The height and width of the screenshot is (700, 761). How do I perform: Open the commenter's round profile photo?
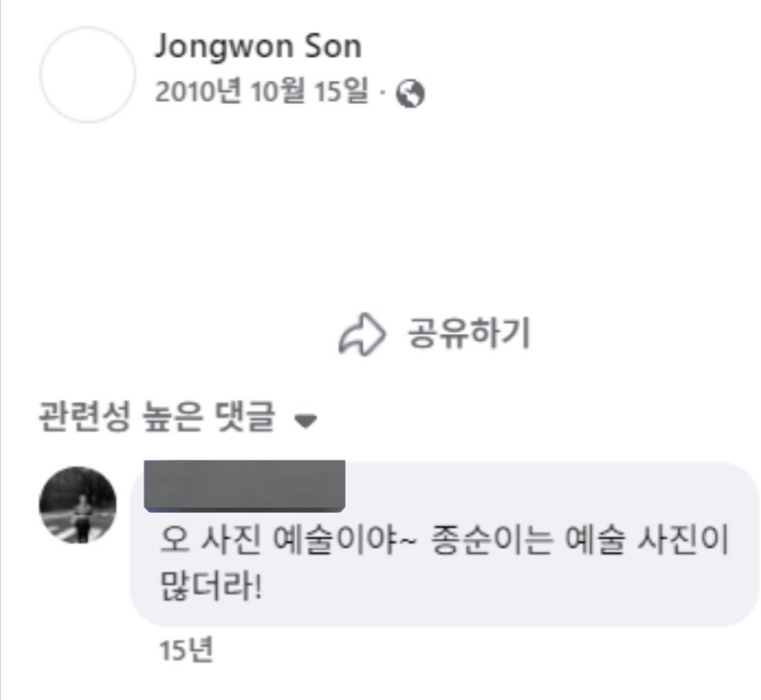(x=77, y=505)
